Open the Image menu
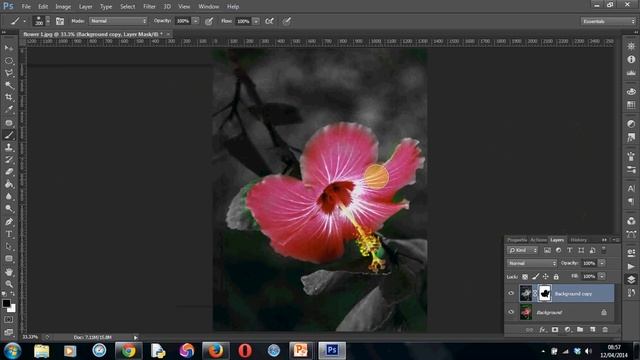 click(63, 7)
